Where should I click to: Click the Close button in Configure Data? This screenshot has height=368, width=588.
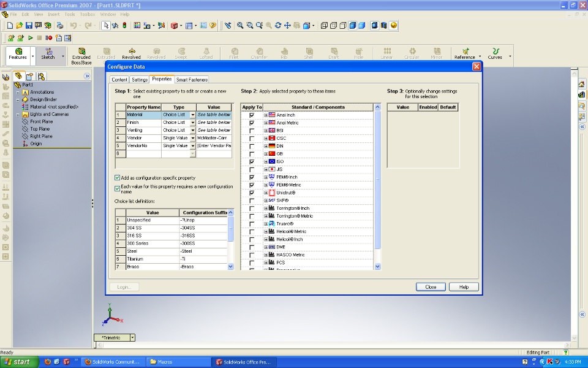pyautogui.click(x=431, y=287)
